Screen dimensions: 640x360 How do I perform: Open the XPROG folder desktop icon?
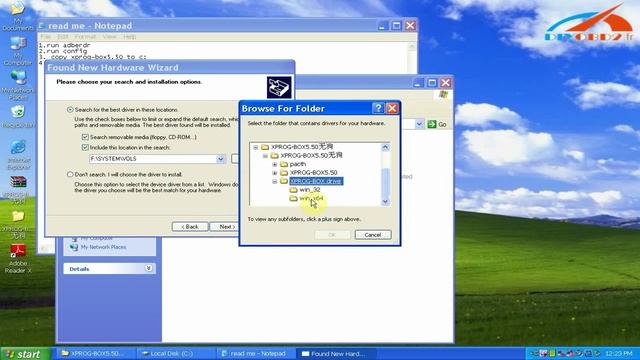click(x=18, y=224)
